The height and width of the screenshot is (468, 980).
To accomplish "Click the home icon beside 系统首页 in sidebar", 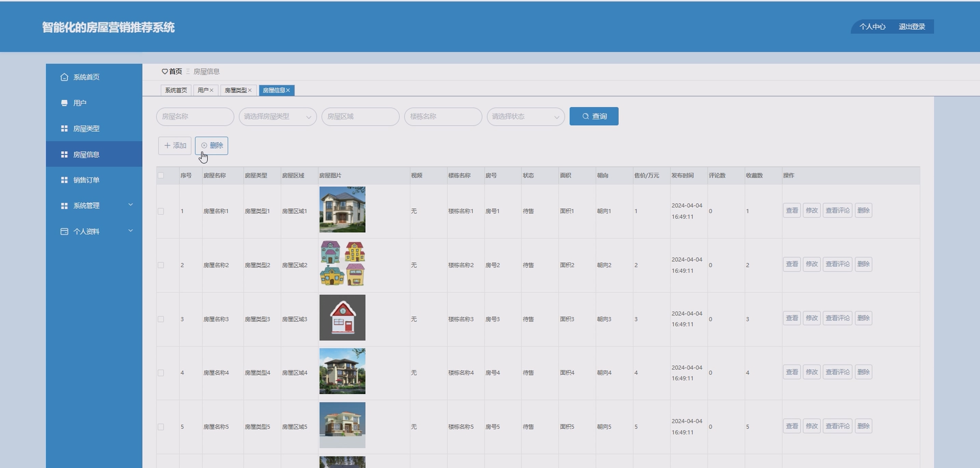I will coord(64,77).
